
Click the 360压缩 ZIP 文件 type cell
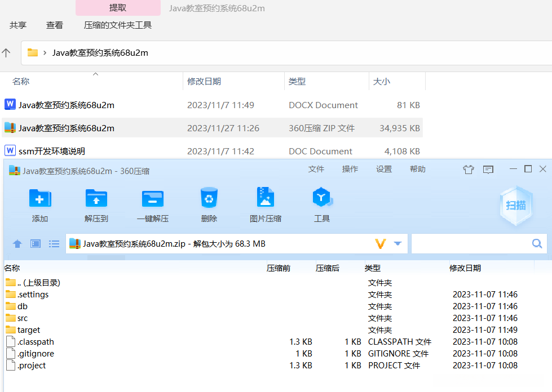(x=322, y=128)
